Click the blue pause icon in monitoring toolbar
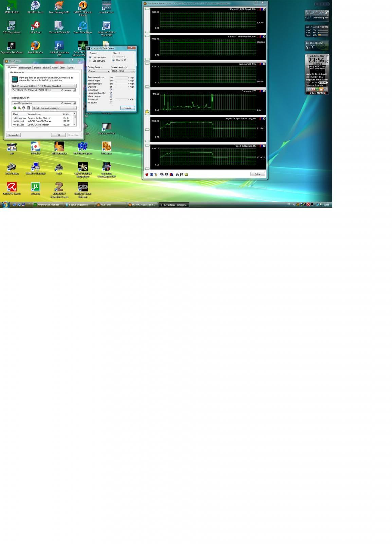This screenshot has width=392, height=544. click(151, 174)
